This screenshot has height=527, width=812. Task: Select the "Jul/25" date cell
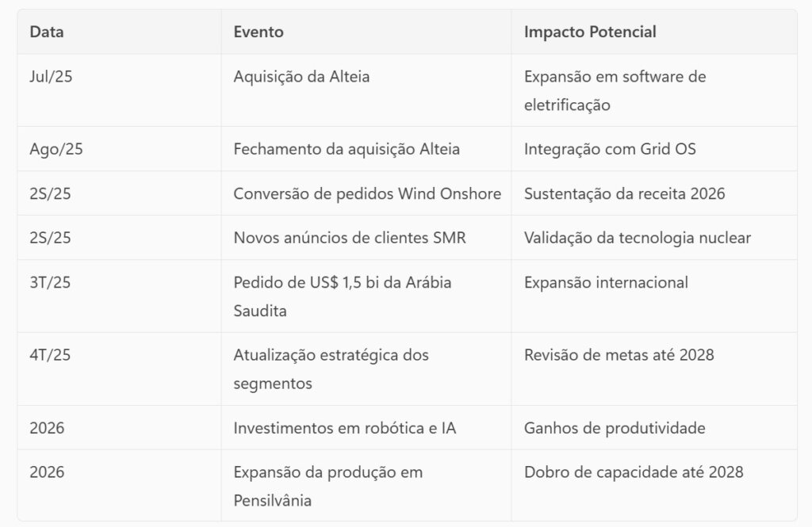click(50, 77)
